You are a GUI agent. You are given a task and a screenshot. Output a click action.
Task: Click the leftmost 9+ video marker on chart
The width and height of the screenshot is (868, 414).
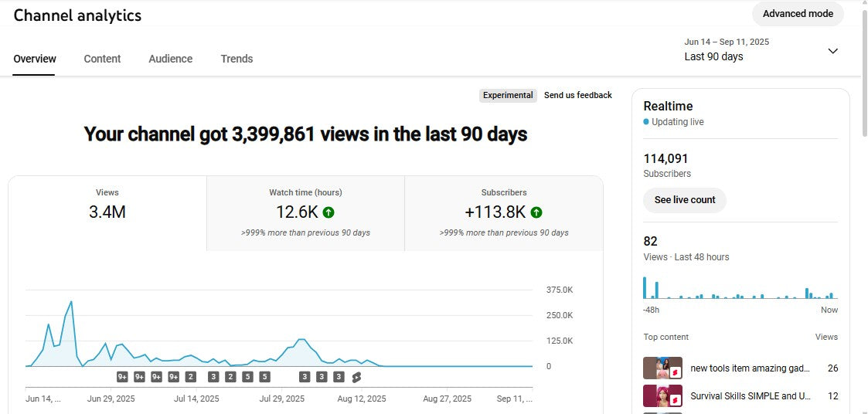[x=122, y=377]
